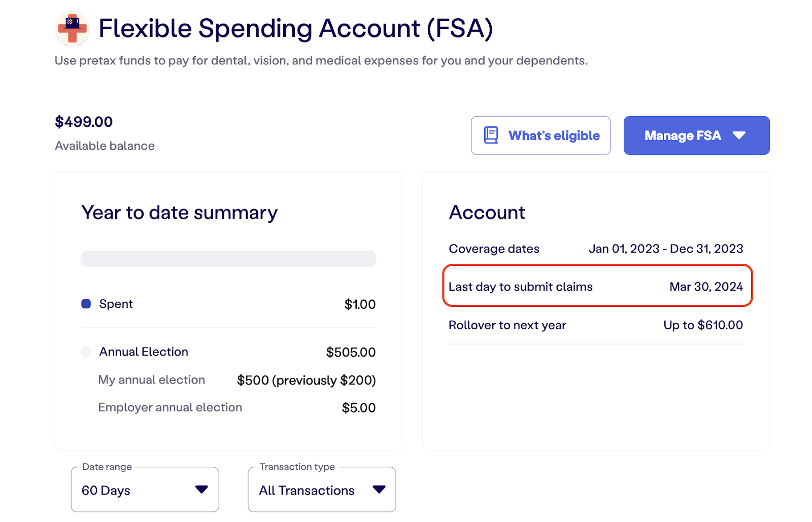
Task: Click the book icon beside What's eligible
Action: click(x=491, y=135)
